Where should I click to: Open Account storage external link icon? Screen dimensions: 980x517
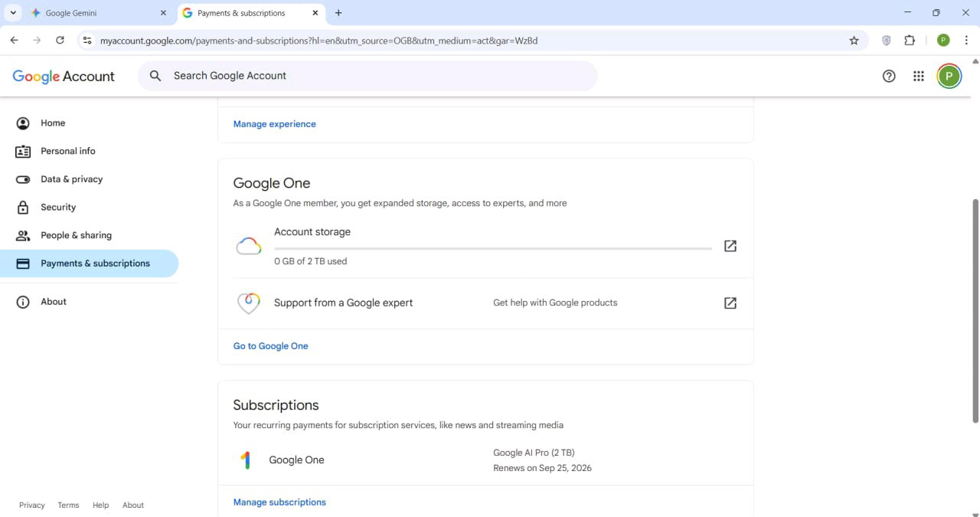click(x=730, y=246)
